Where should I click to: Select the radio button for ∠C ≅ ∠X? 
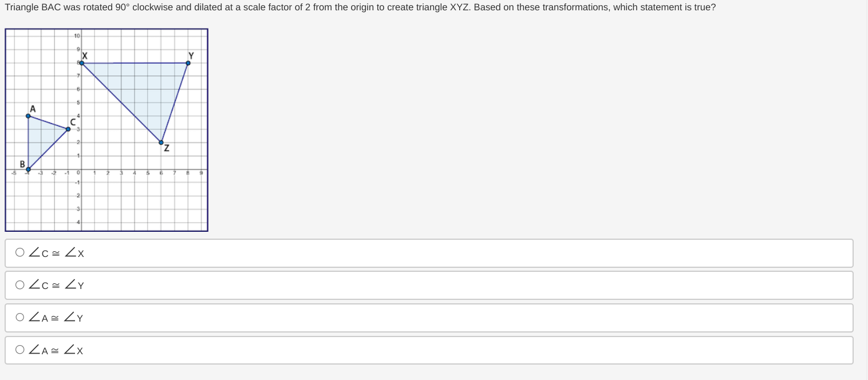(20, 252)
